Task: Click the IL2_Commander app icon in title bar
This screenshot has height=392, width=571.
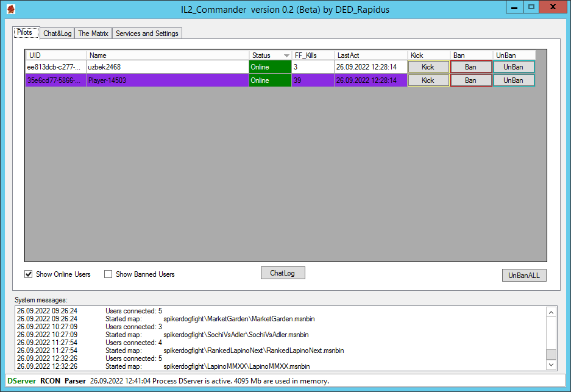Action: pyautogui.click(x=11, y=9)
